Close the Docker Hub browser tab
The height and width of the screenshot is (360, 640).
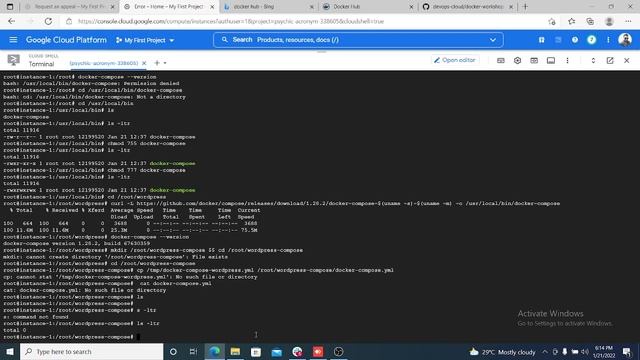click(x=411, y=7)
